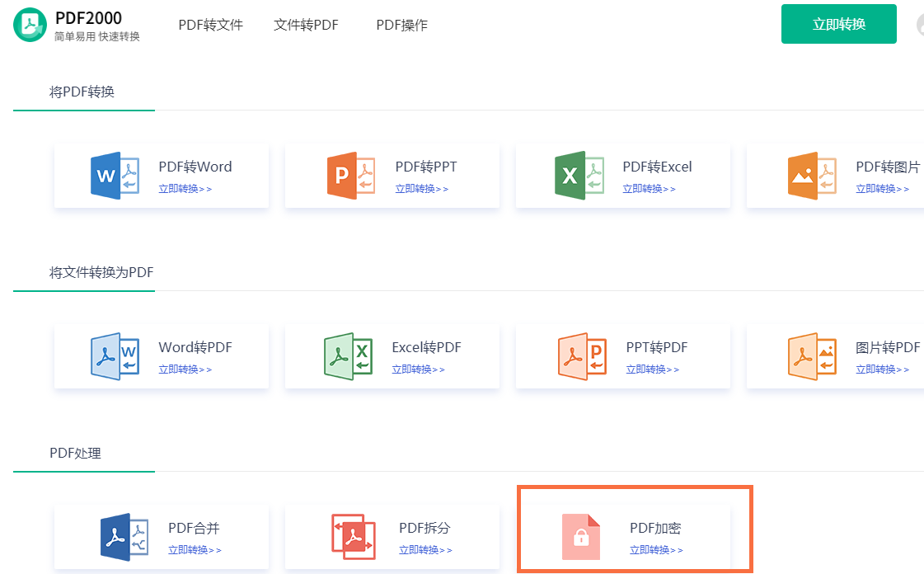Click 立即转换>> under PDF转PPT
Viewport: 924px width, 574px height.
coord(421,189)
